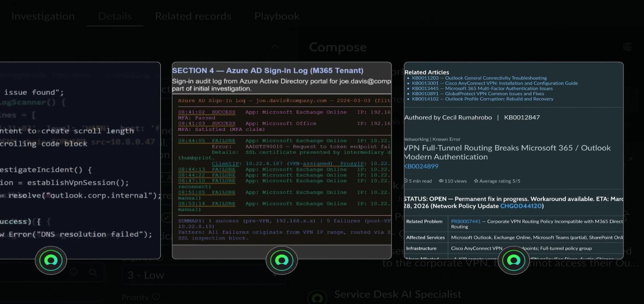Open KB0013445 Multi-Factor Authentication Issues article
Screen dimensions: 644x304
482,88
